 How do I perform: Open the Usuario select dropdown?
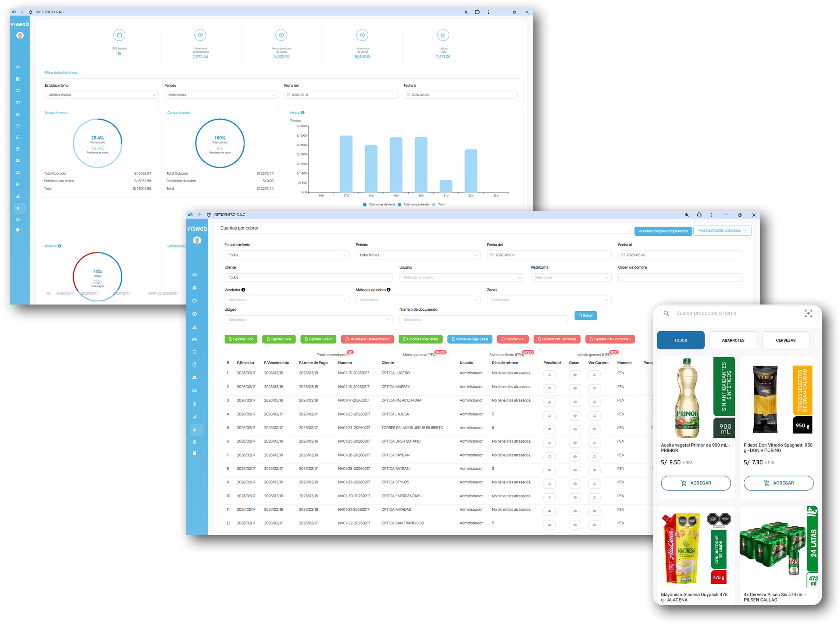coord(462,278)
